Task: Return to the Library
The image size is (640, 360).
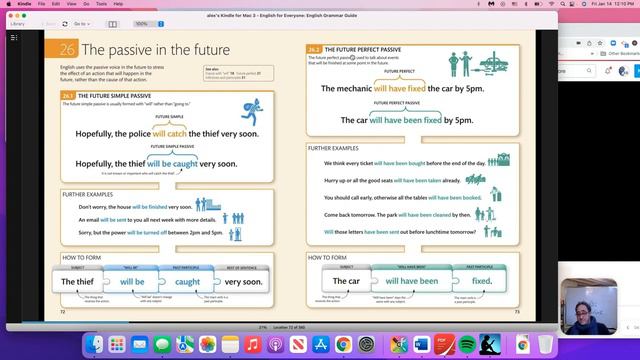Action: (18, 24)
